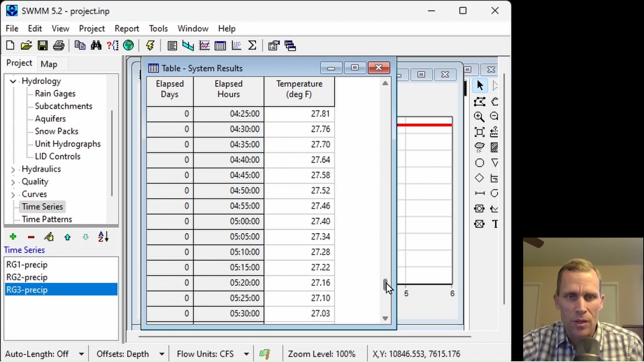Viewport: 644px width, 362px height.
Task: Print the active window
Action: tap(58, 46)
